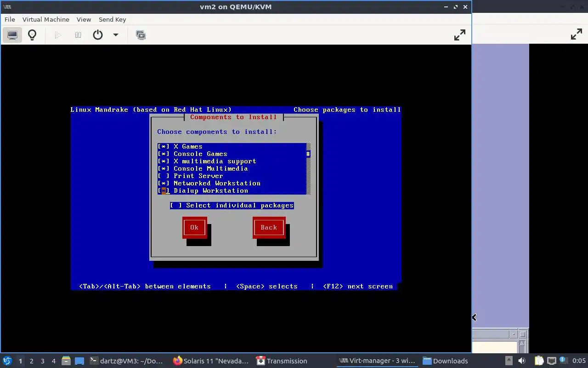Click '<F12> next screen' hint text
The image size is (588, 368).
[x=358, y=286]
